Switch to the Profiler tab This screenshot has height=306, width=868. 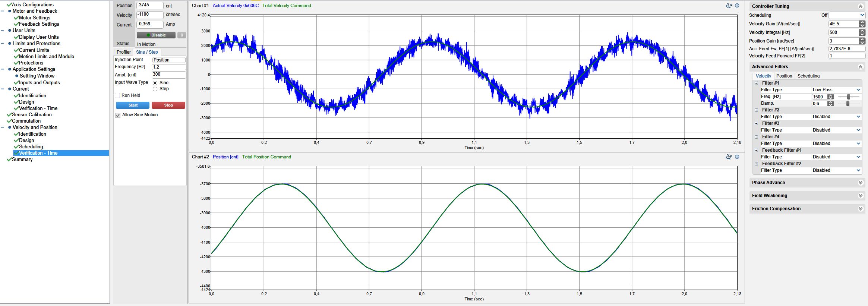[x=123, y=52]
